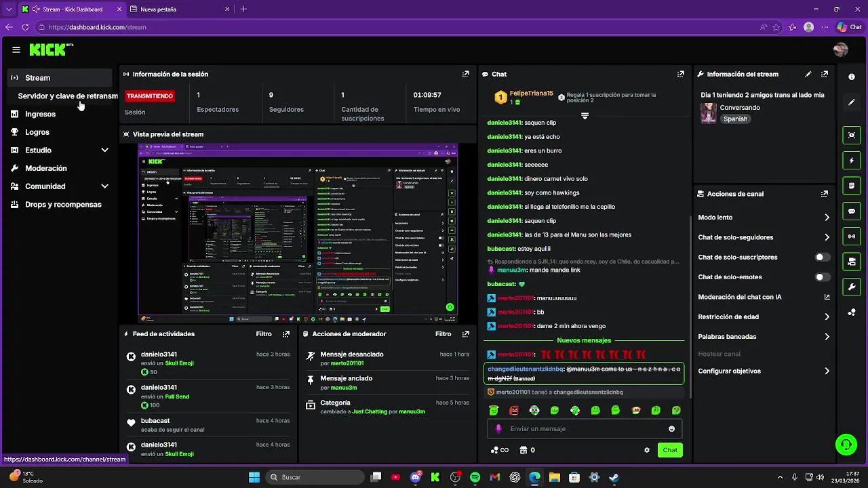The height and width of the screenshot is (488, 868).
Task: Pop out the Información del stream panel
Action: [x=825, y=74]
